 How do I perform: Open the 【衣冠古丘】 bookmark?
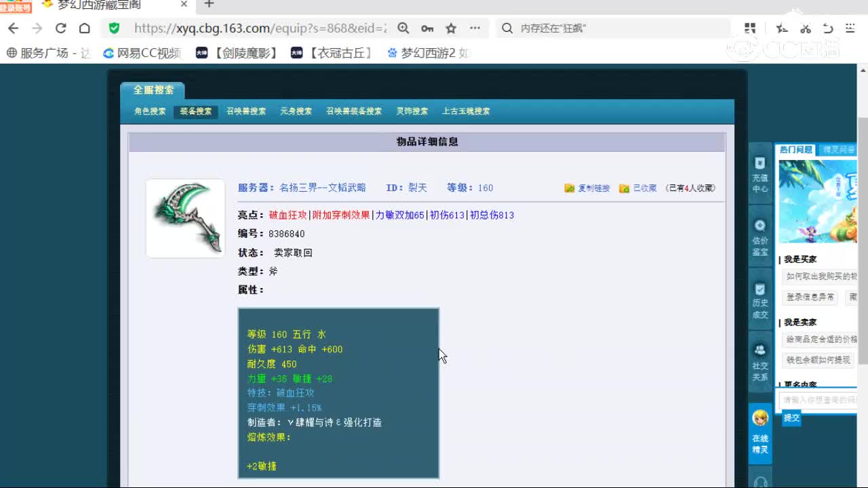pyautogui.click(x=332, y=53)
